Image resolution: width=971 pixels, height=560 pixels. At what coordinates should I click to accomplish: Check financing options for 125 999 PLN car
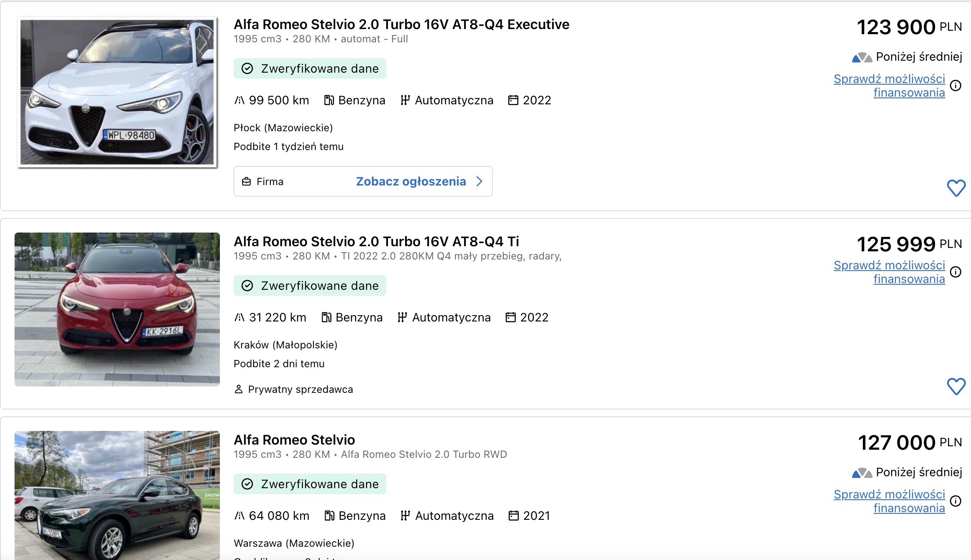coord(889,272)
